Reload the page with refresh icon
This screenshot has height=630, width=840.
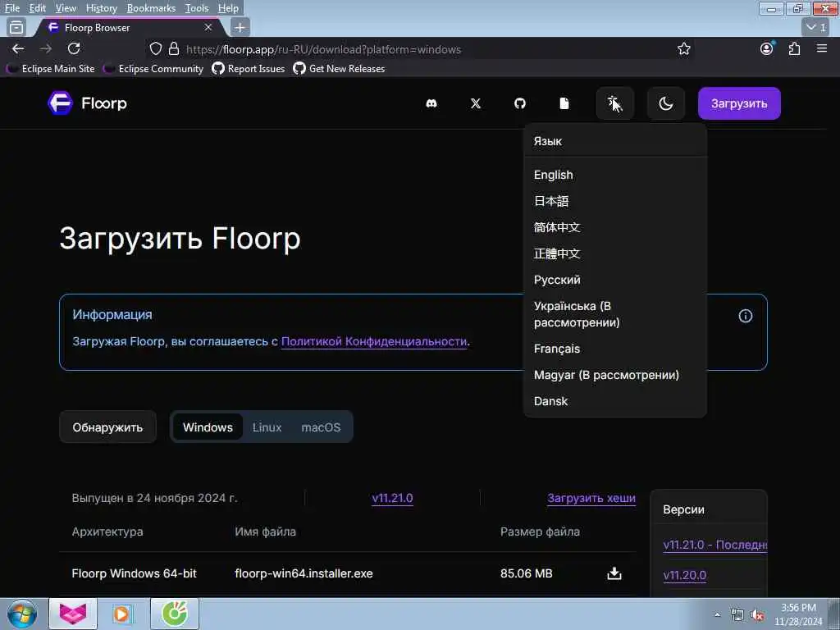coord(74,48)
